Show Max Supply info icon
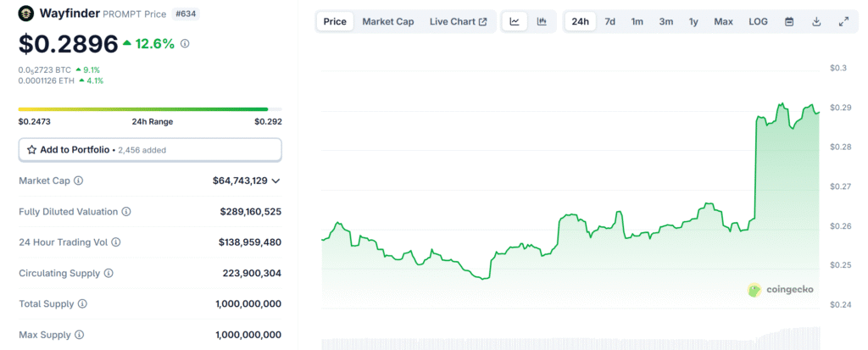 [79, 335]
